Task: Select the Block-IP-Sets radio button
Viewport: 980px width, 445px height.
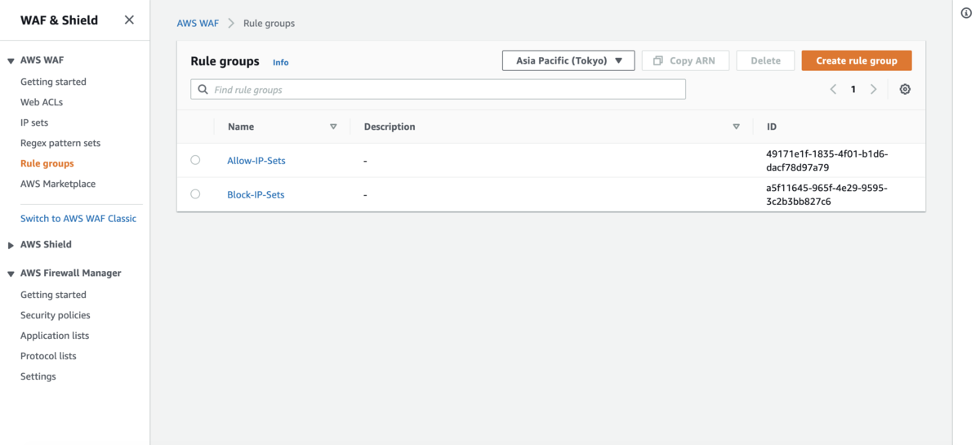Action: (x=195, y=194)
